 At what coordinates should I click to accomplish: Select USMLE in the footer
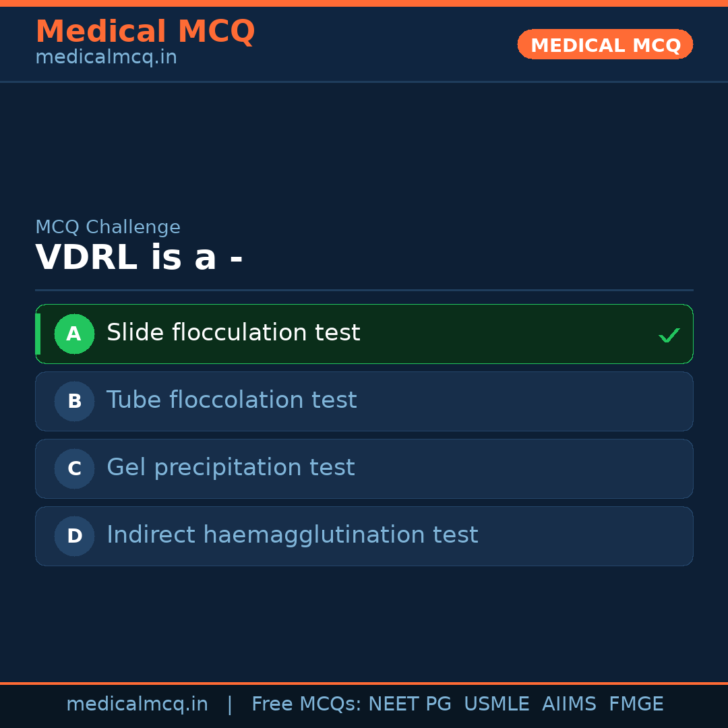[496, 704]
